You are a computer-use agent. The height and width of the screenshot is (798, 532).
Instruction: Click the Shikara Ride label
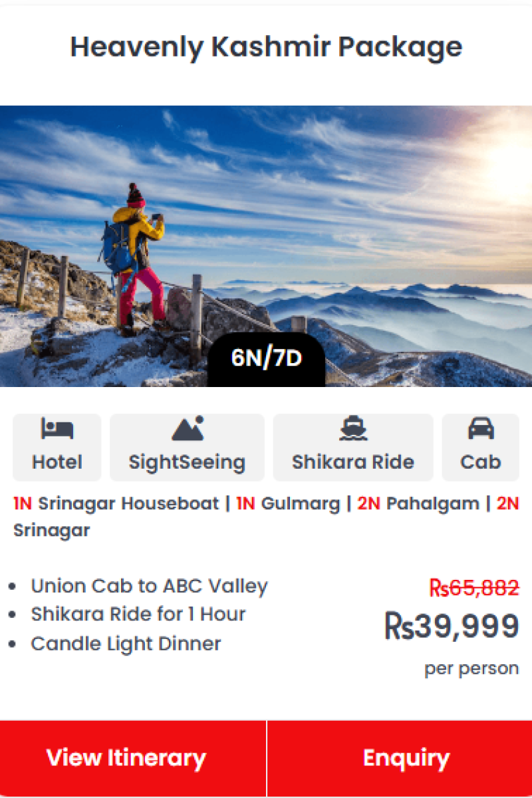pyautogui.click(x=353, y=462)
